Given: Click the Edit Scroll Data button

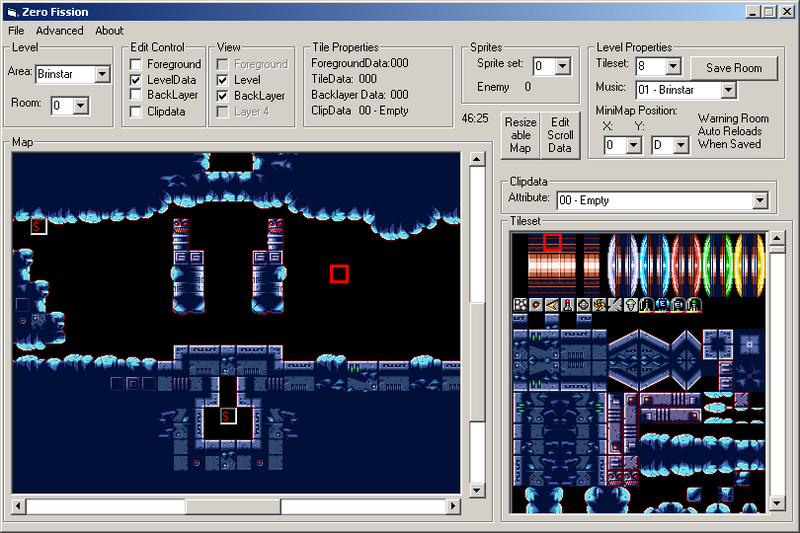Looking at the screenshot, I should pyautogui.click(x=560, y=135).
